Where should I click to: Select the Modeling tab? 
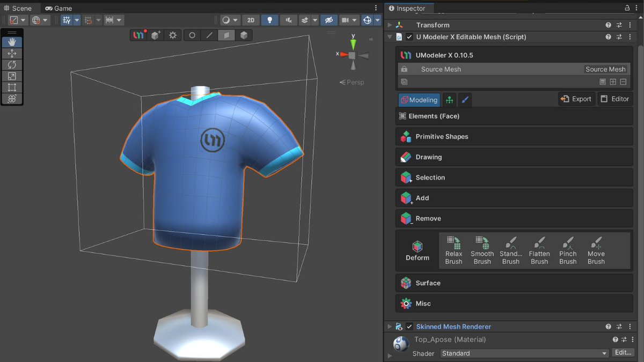419,100
